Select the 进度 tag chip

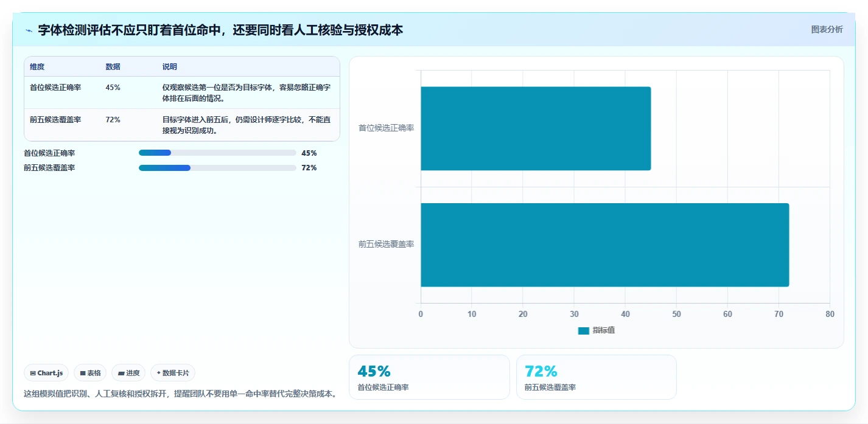coord(128,373)
